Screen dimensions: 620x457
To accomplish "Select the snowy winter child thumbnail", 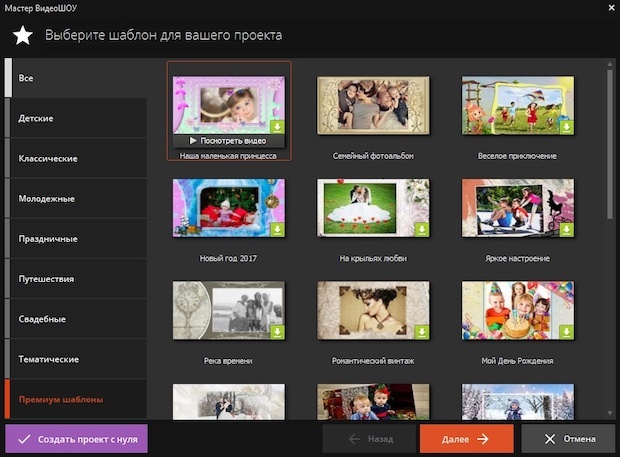I will pos(518,402).
